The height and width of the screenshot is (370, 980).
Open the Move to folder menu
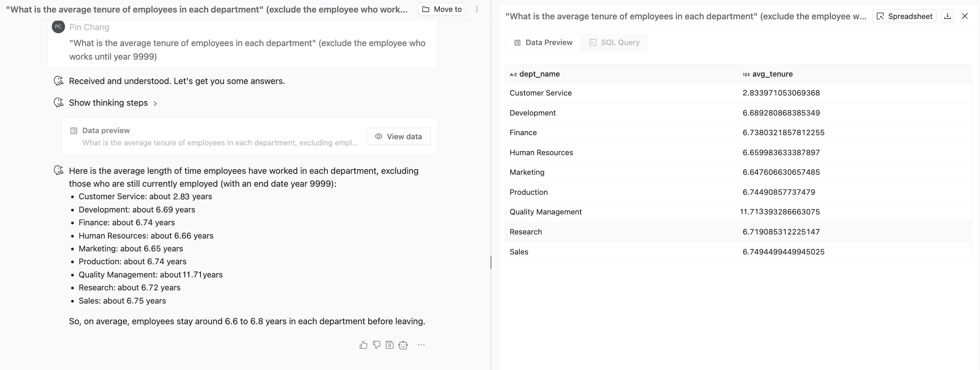tap(442, 9)
